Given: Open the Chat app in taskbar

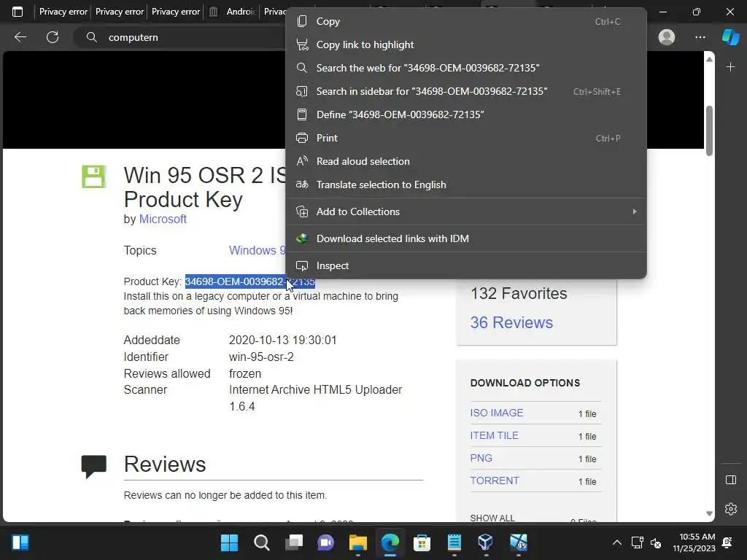Looking at the screenshot, I should pos(326,542).
